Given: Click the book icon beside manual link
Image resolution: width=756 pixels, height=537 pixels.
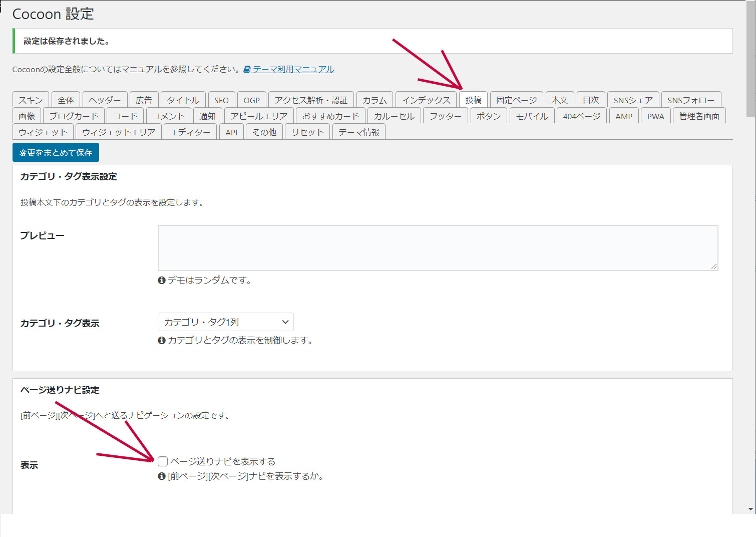Looking at the screenshot, I should [247, 69].
